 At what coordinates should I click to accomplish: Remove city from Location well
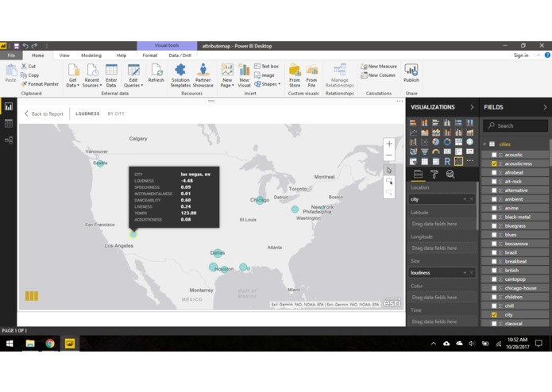472,199
